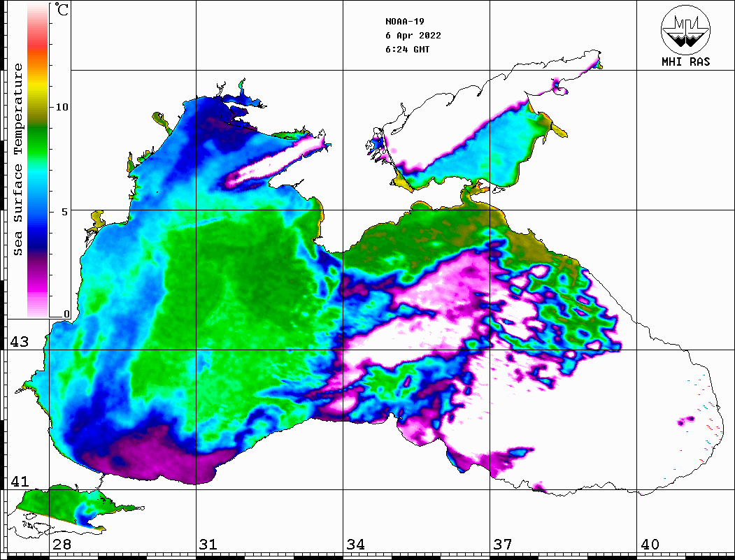The image size is (735, 560).
Task: Click latitude label '41'
Action: (x=20, y=481)
